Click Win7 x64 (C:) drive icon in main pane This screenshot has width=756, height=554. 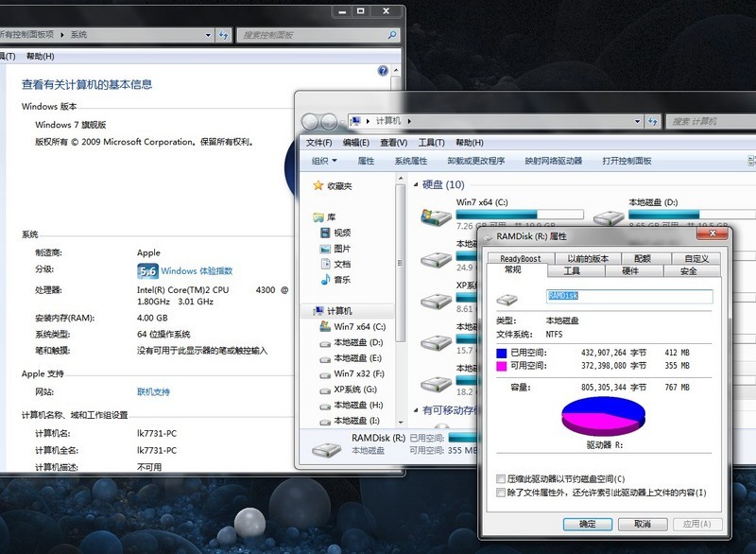tap(436, 217)
